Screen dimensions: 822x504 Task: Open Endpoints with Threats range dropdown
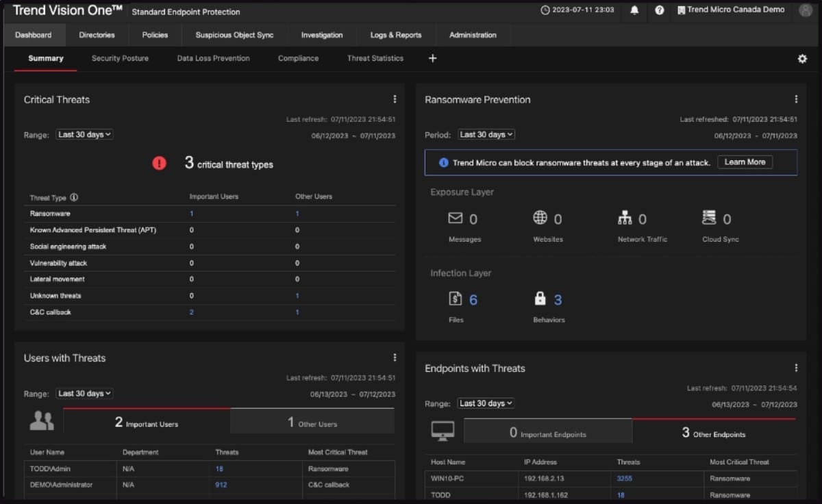point(486,403)
